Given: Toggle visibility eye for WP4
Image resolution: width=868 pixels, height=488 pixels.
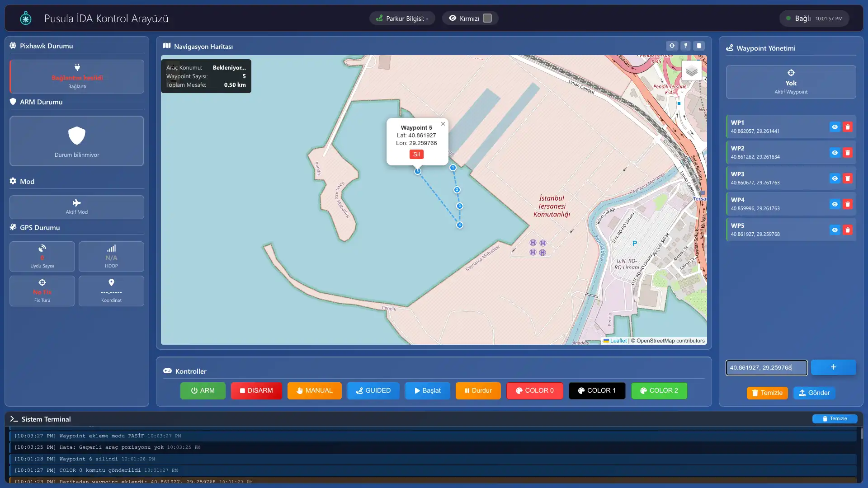Looking at the screenshot, I should (x=835, y=204).
